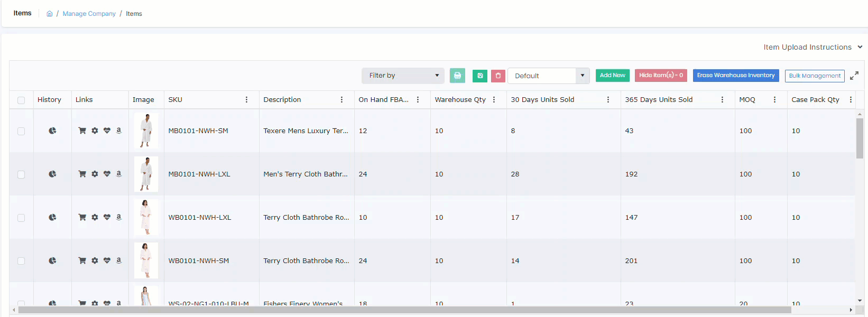Click heartbeat icon in MB0101-NWH-LXL row
The height and width of the screenshot is (317, 868).
(107, 174)
